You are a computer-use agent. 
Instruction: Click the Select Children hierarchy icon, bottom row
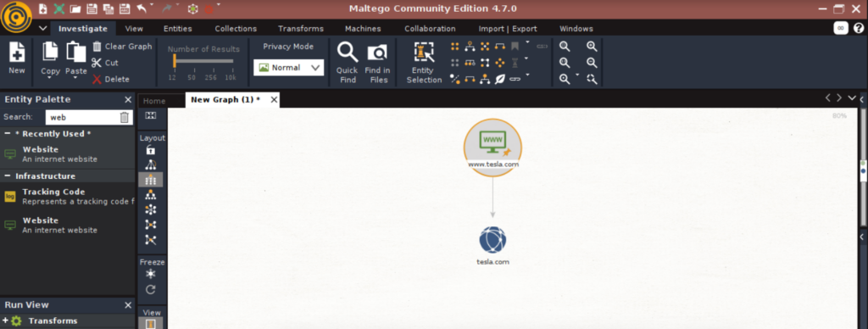(485, 79)
